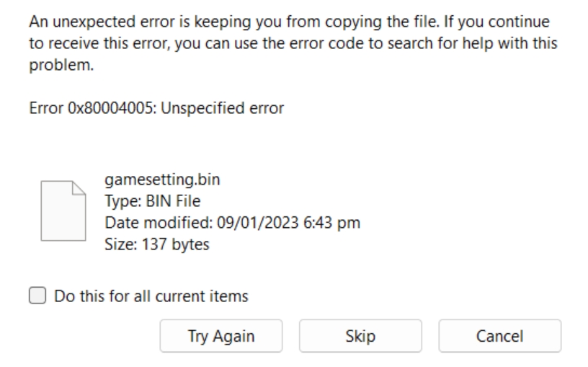Enable the Do this for all current items checkbox
Viewport: 588px width, 367px height.
(x=37, y=296)
